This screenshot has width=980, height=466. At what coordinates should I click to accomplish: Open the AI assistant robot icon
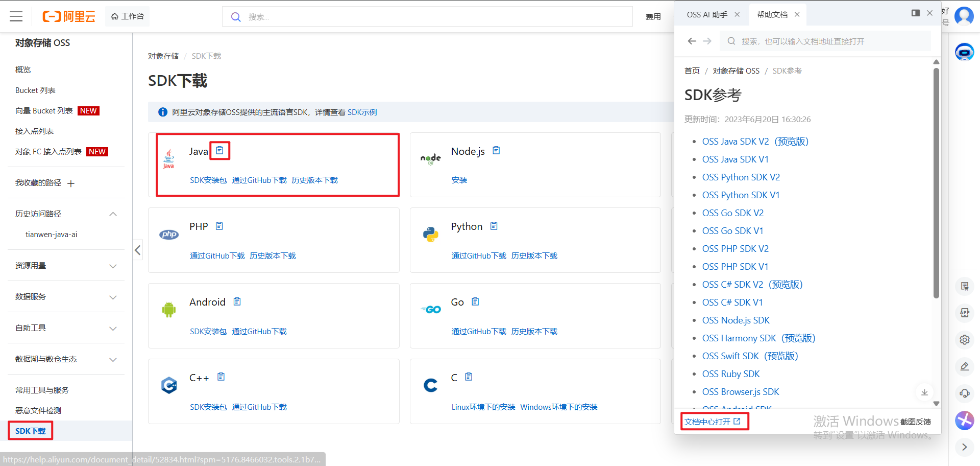click(x=964, y=52)
